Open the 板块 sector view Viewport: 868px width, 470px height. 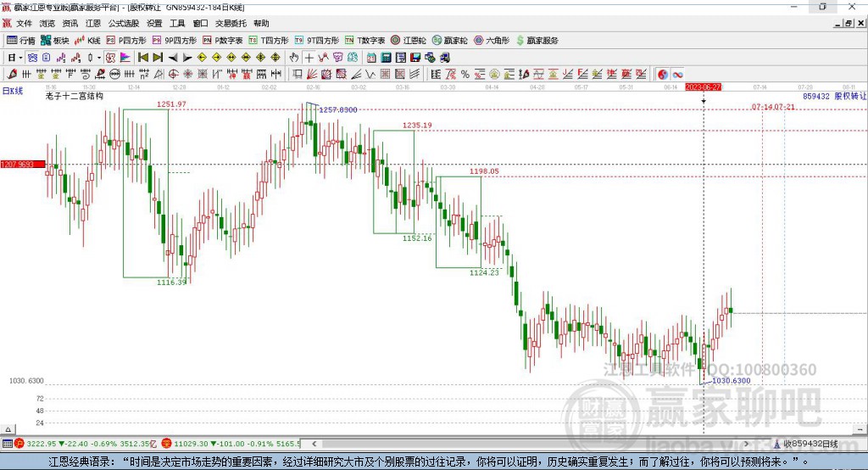54,41
